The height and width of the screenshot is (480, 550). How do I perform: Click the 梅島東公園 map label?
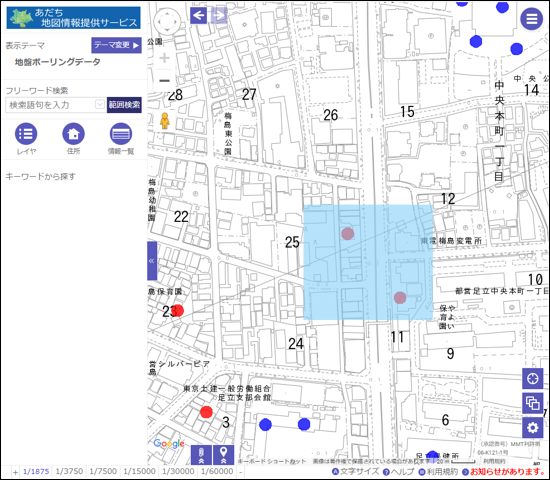tap(228, 134)
